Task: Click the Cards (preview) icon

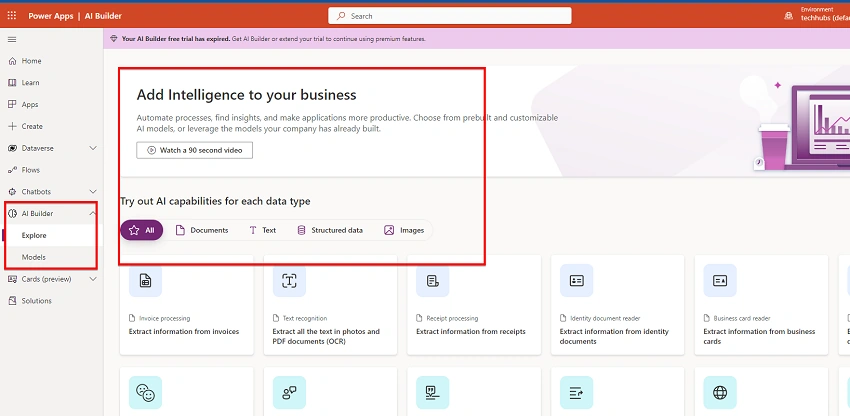Action: click(12, 279)
